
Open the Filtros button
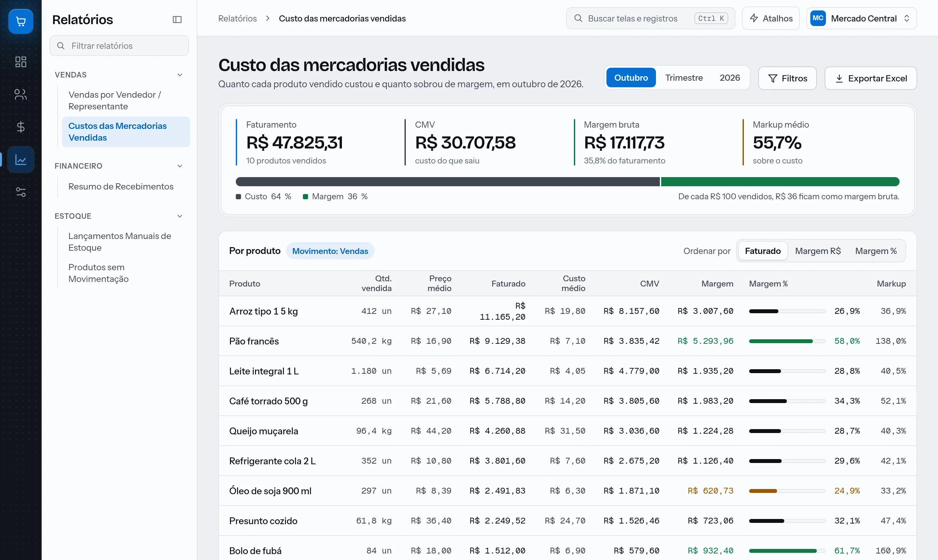(x=787, y=78)
